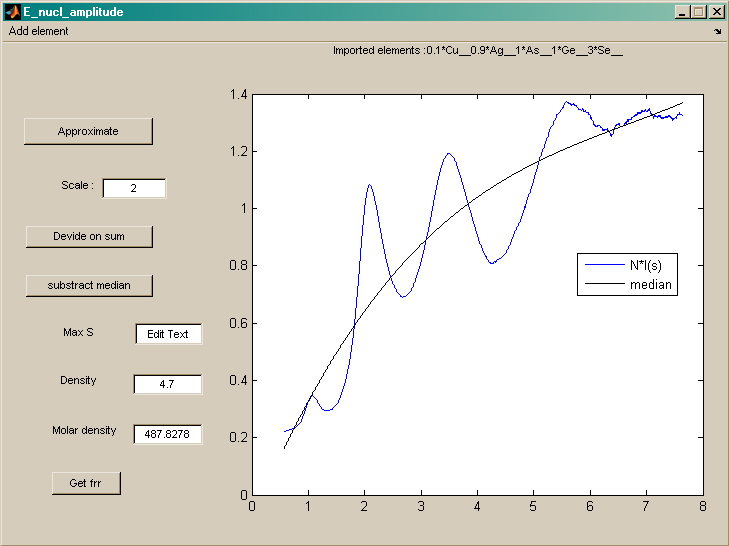729x546 pixels.
Task: Click the E_nucl_amplitude title text
Action: (x=73, y=12)
